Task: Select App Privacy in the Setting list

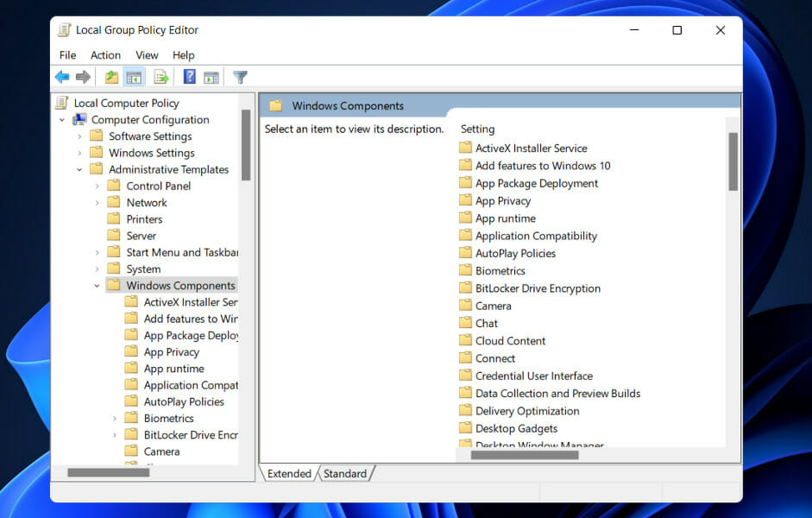Action: tap(503, 200)
